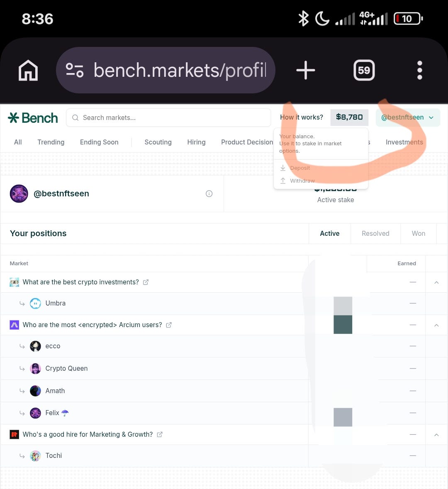Select the Investments category
This screenshot has height=489, width=448.
(x=404, y=142)
